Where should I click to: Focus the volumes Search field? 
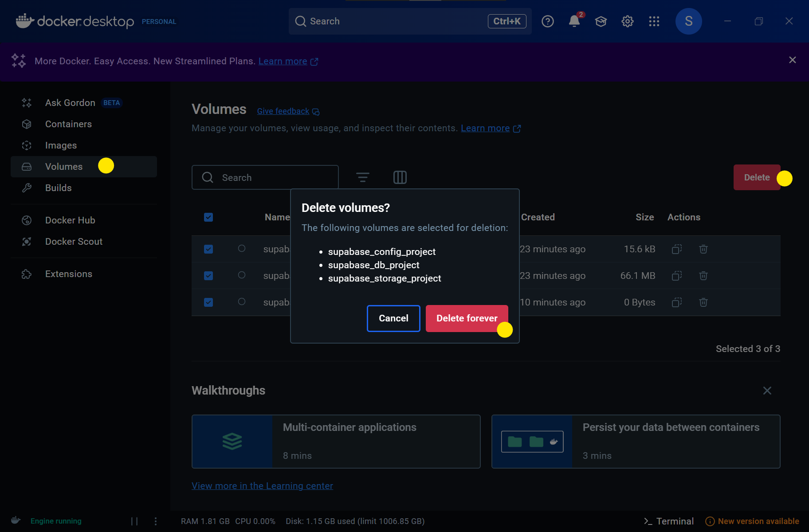click(265, 177)
